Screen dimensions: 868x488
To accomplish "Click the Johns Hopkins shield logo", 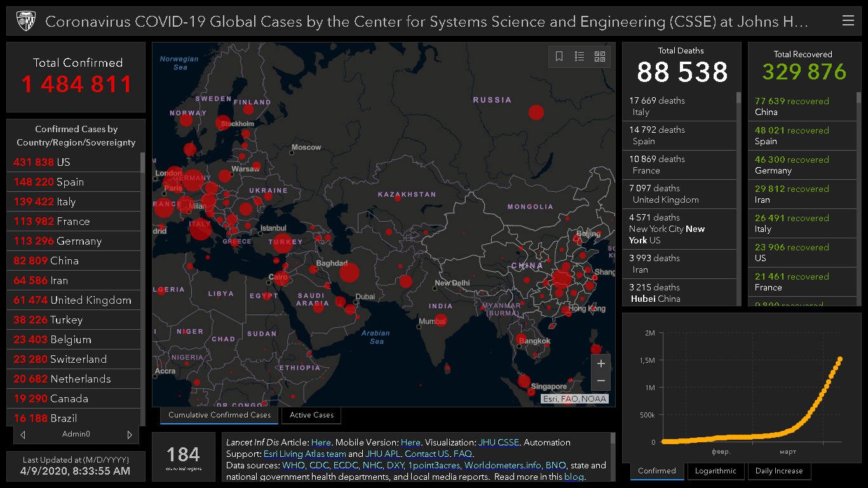I will point(24,21).
